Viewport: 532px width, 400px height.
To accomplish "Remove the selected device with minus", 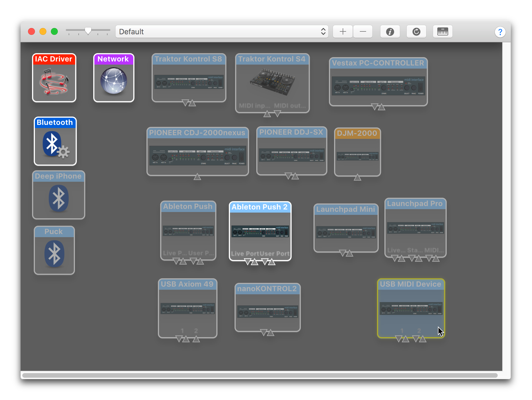I will pos(363,31).
